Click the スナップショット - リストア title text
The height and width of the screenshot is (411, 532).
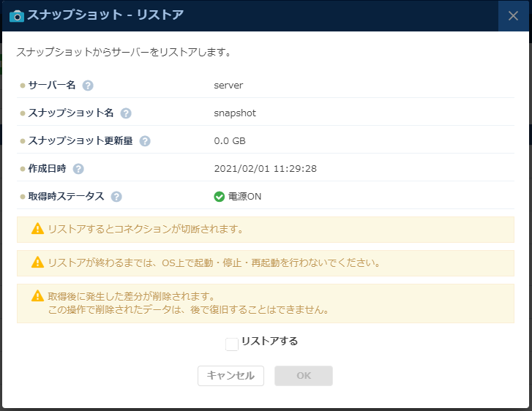(105, 15)
